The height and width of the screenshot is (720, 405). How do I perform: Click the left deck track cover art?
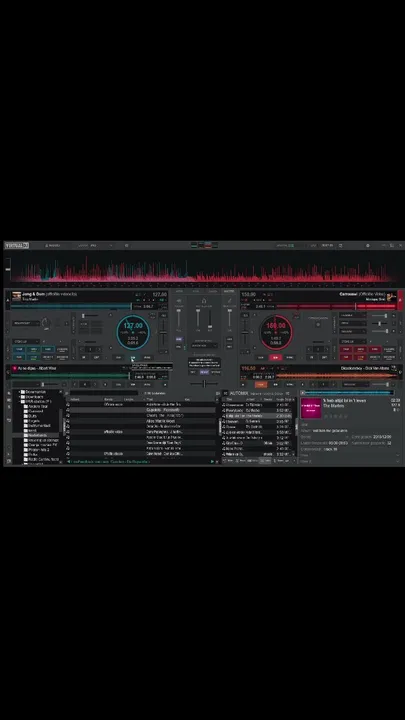(17, 296)
